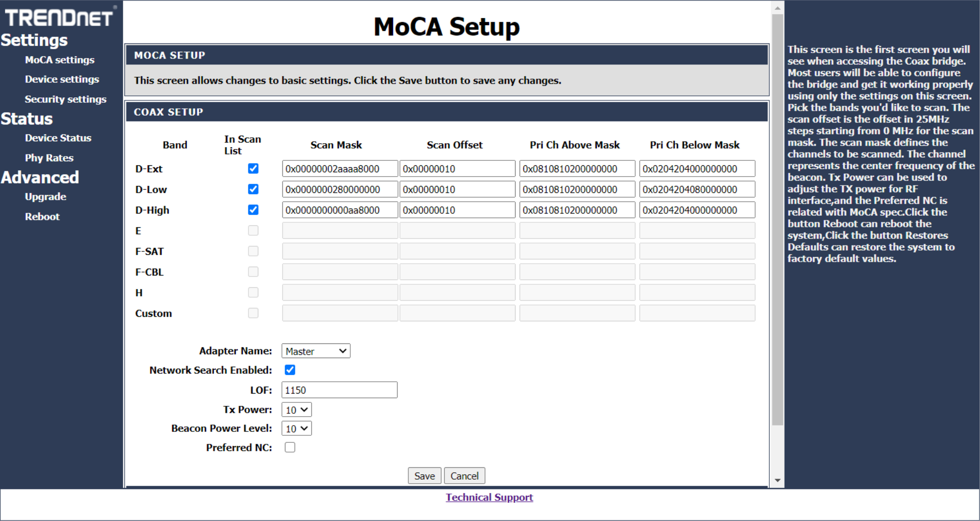
Task: Open Adapter Name dropdown
Action: (x=316, y=351)
